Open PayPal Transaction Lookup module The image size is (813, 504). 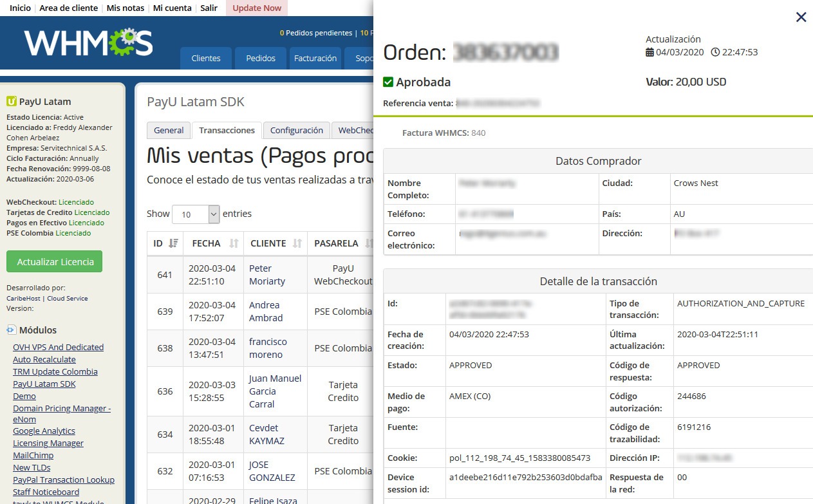point(64,480)
